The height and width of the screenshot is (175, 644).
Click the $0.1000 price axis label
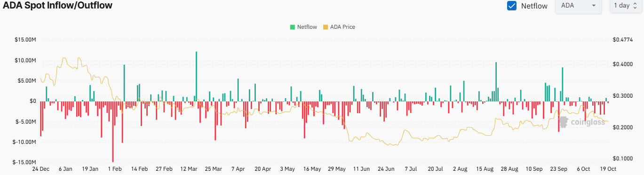pyautogui.click(x=622, y=159)
